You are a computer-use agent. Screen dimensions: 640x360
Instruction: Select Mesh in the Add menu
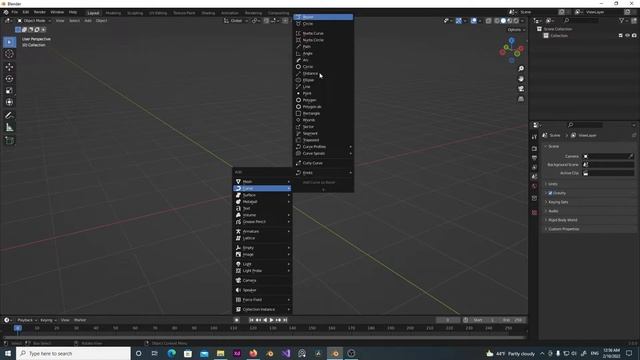click(262, 182)
